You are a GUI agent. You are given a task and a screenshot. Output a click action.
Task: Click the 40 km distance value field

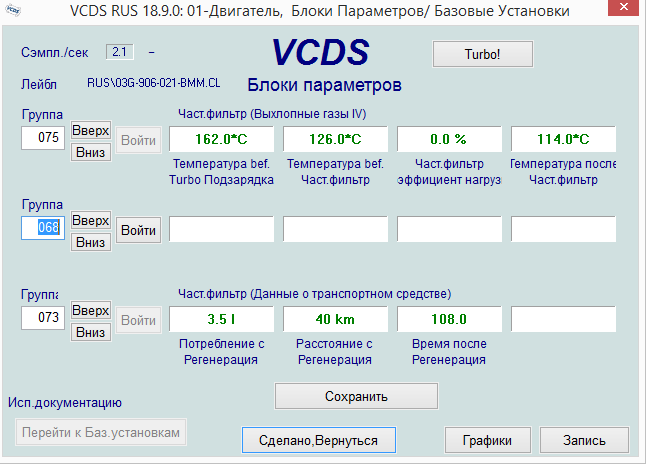[336, 319]
